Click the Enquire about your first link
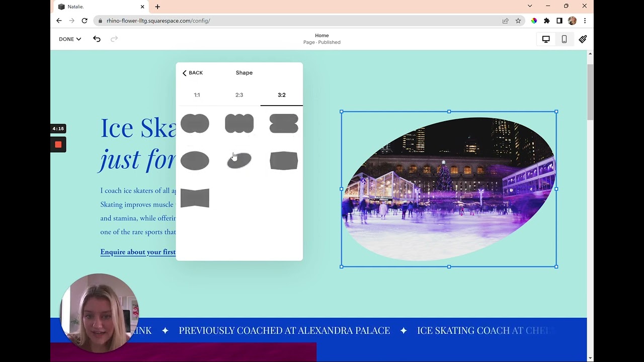 point(138,252)
